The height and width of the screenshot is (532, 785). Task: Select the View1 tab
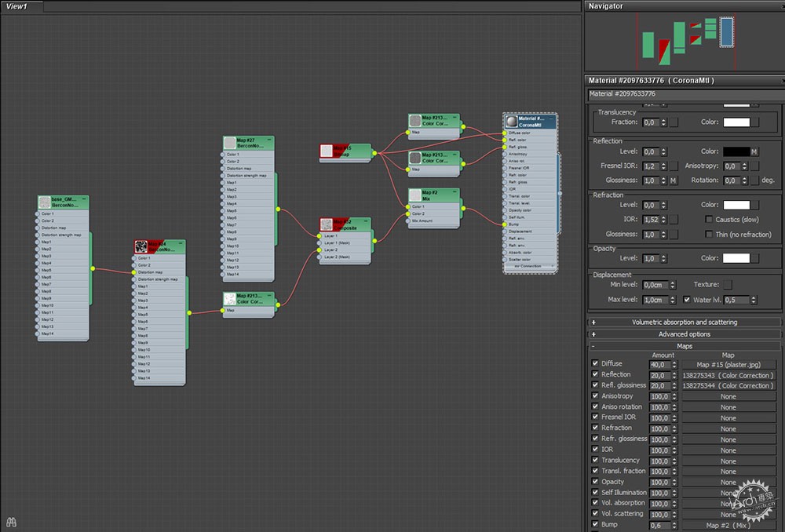coord(21,6)
